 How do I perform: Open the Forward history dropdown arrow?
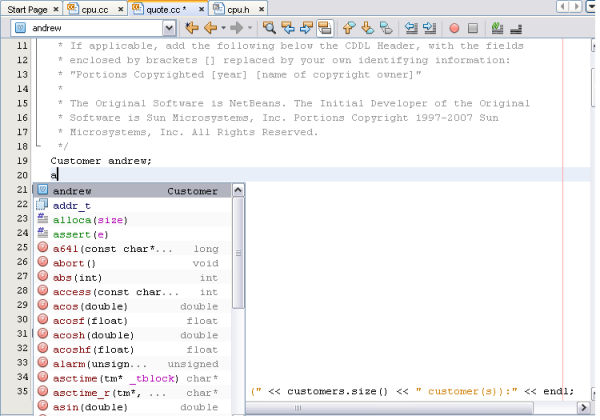250,28
